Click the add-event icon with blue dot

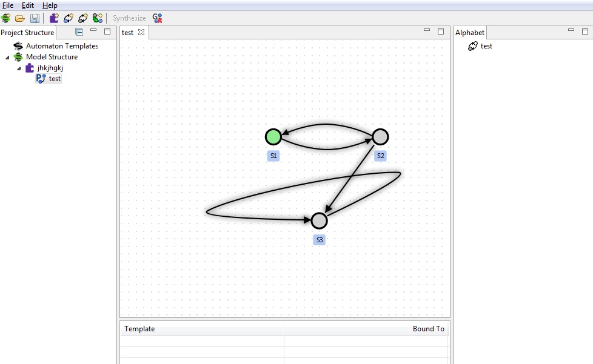click(69, 18)
